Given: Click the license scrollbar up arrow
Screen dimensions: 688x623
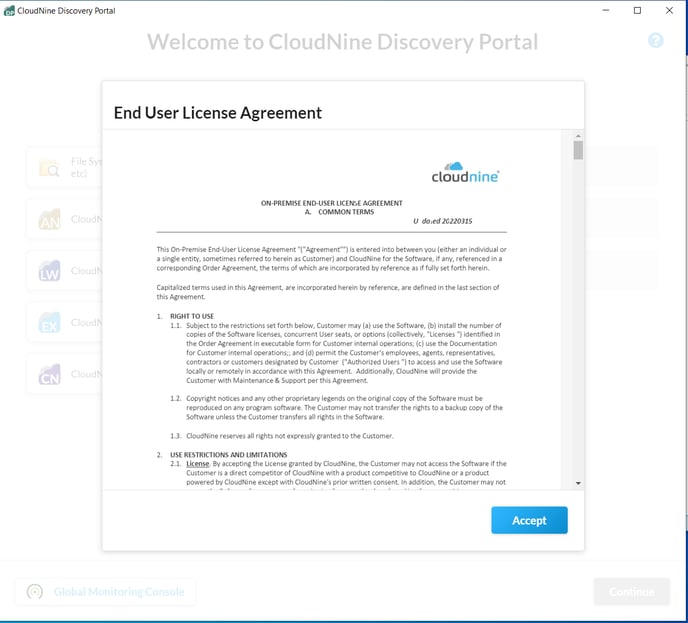Looking at the screenshot, I should coord(578,136).
